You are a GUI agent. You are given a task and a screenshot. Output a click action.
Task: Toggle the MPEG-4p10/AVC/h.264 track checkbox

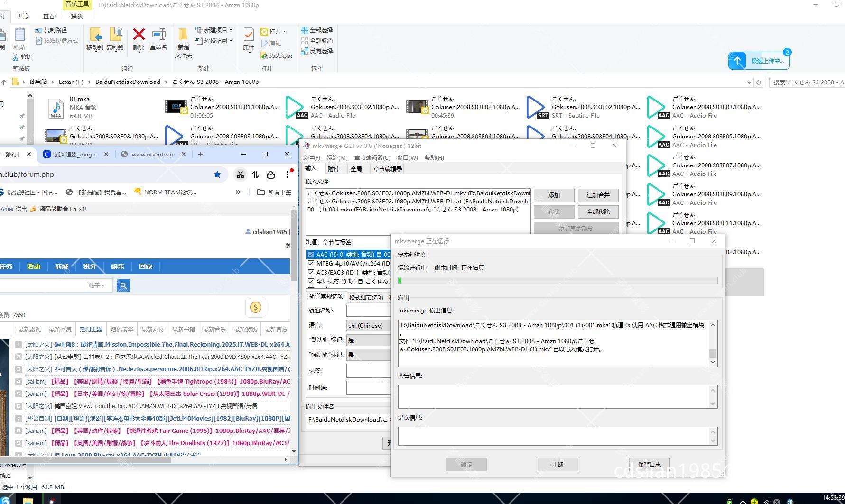(311, 264)
